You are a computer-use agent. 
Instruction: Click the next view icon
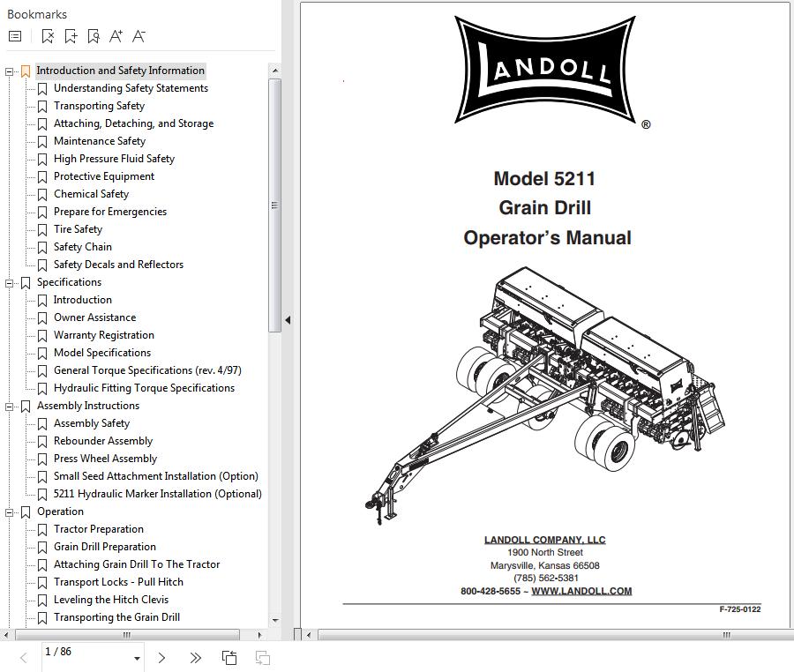click(x=262, y=657)
